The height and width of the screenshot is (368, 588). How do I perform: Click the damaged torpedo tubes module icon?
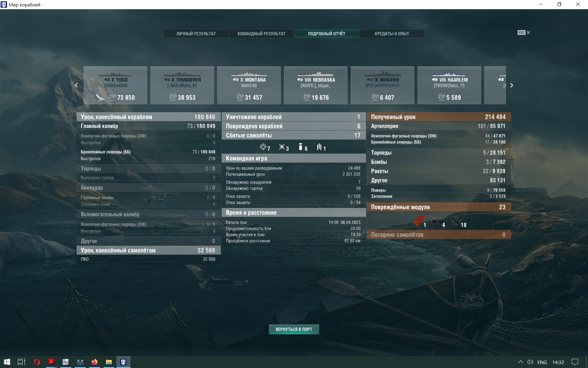(419, 221)
